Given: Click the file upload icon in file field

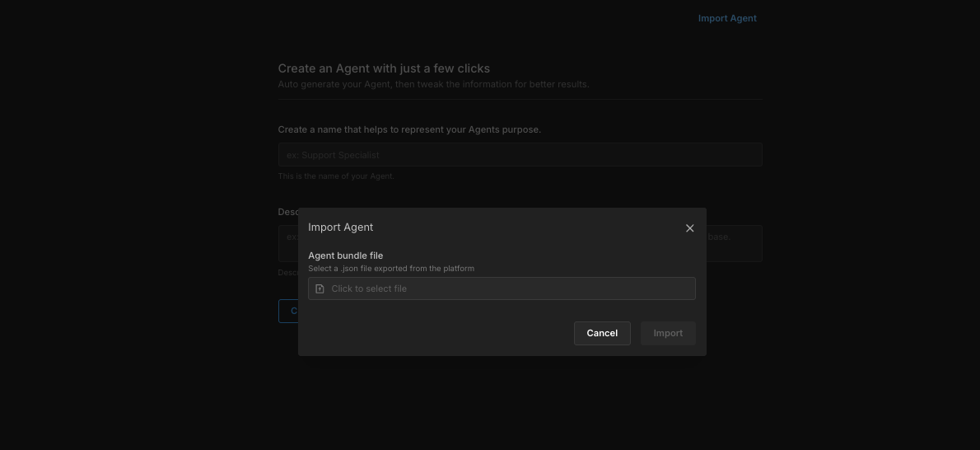Looking at the screenshot, I should tap(320, 288).
